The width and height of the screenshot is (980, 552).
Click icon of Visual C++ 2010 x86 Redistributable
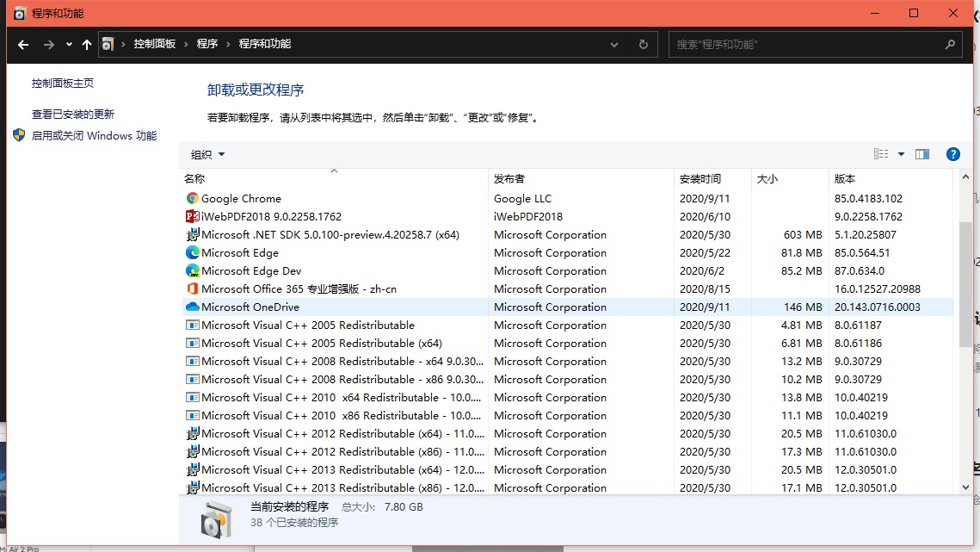(193, 416)
